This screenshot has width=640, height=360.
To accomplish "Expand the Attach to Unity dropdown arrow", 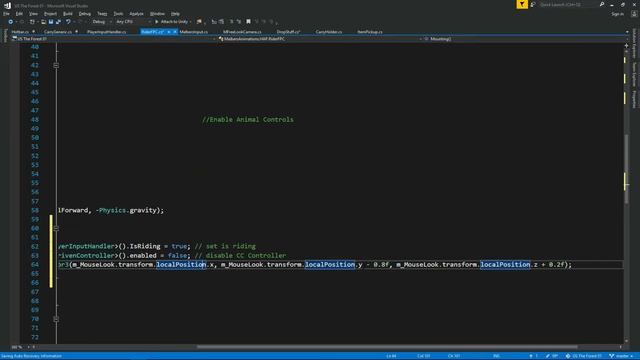I will coord(190,22).
